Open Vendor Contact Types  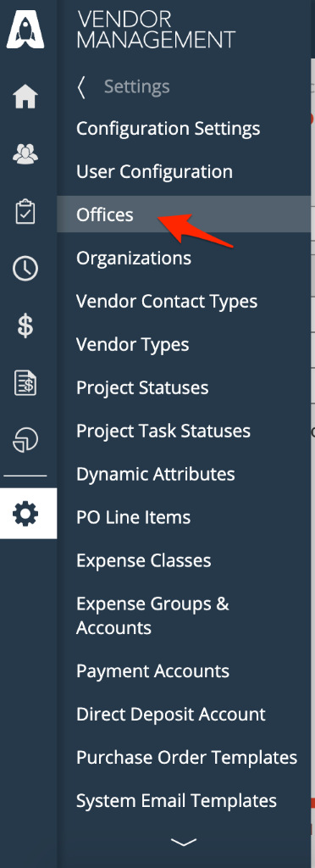[167, 301]
